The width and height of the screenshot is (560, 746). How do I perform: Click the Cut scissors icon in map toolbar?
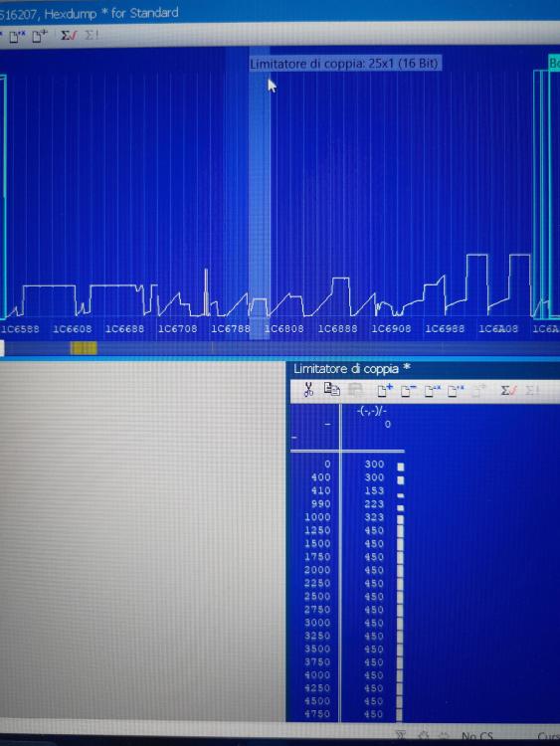(x=308, y=389)
